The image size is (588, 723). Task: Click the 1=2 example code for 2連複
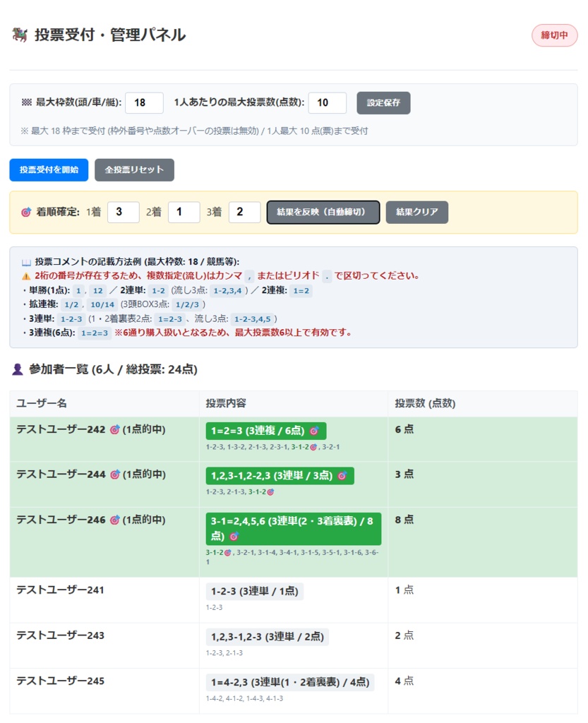pyautogui.click(x=301, y=290)
